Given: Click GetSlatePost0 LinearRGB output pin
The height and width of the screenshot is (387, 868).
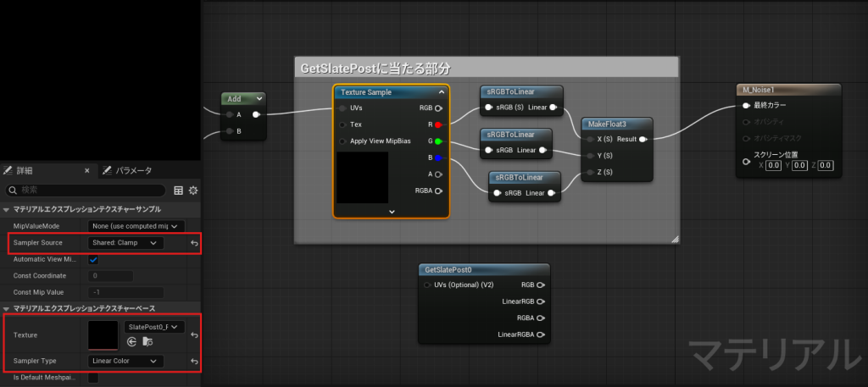Looking at the screenshot, I should tap(540, 301).
